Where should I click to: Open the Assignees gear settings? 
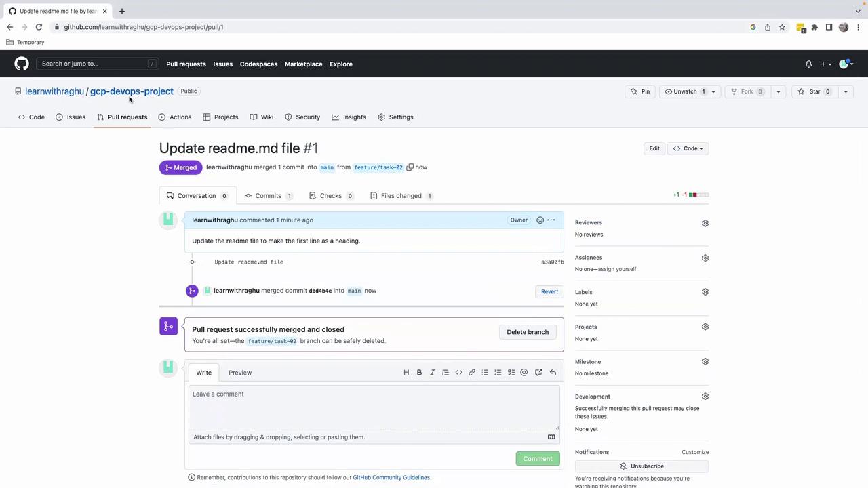point(705,258)
